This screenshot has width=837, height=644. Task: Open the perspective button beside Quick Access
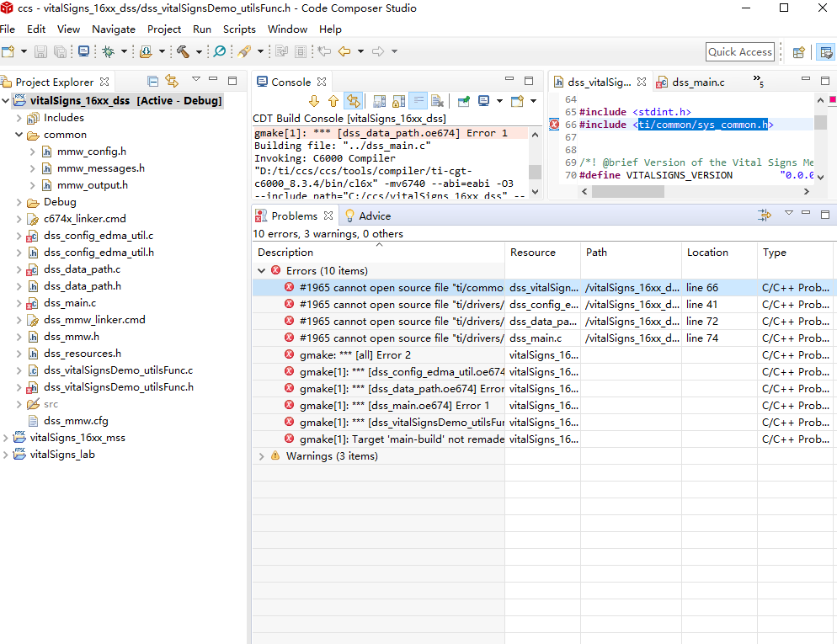pos(799,51)
